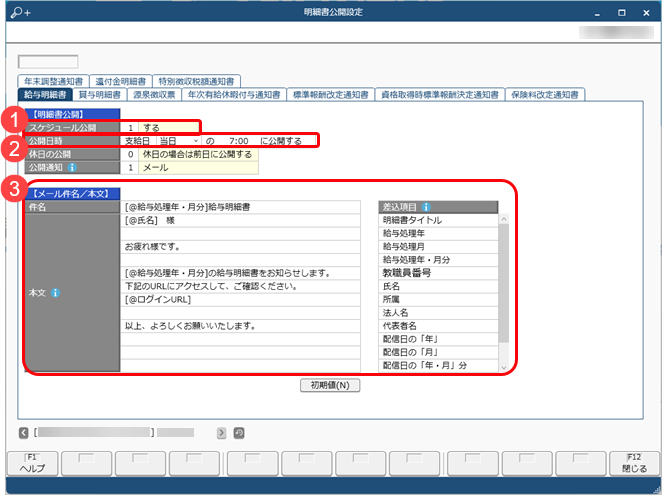Click the 差込項目 list scrollbar thumb
This screenshot has height=495, width=662.
pyautogui.click(x=504, y=283)
